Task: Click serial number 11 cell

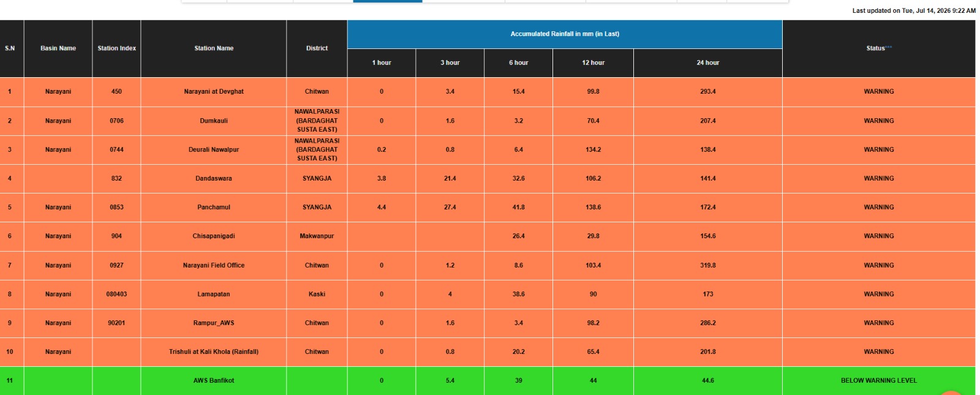Action: click(10, 381)
